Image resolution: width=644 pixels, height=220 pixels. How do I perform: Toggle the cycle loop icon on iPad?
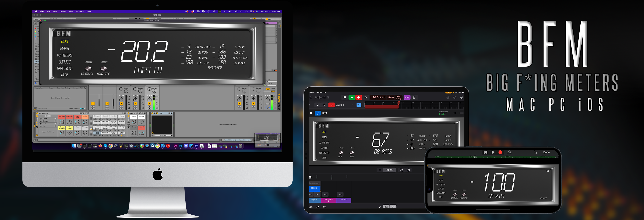365,97
